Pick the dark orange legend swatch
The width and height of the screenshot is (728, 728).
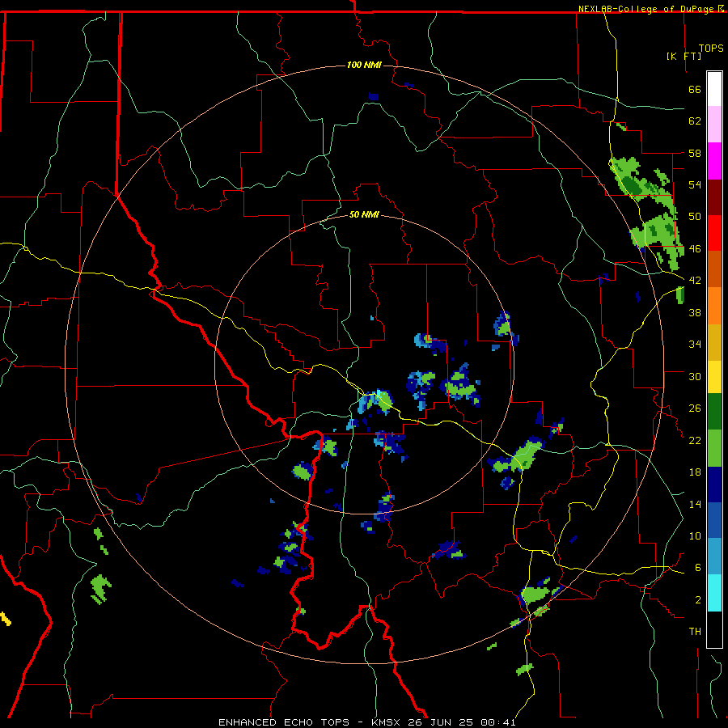click(714, 269)
